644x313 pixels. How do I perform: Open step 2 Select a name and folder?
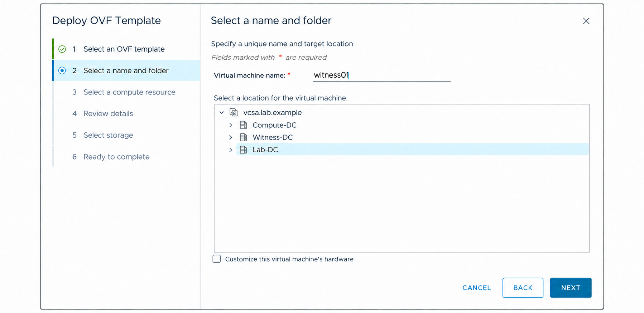pos(126,70)
